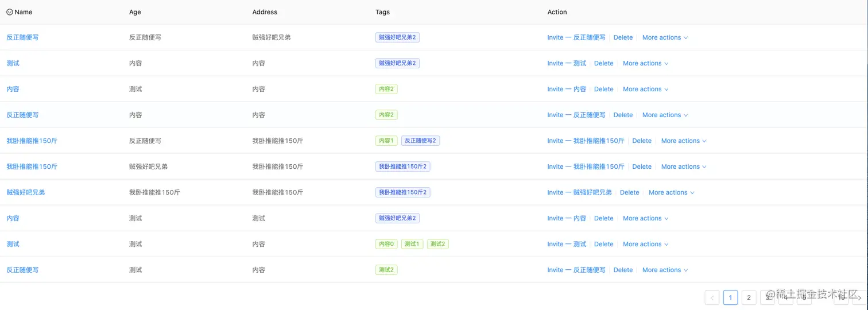Click the 测试1 tag
Screen dimensions: 868x310
pos(412,244)
